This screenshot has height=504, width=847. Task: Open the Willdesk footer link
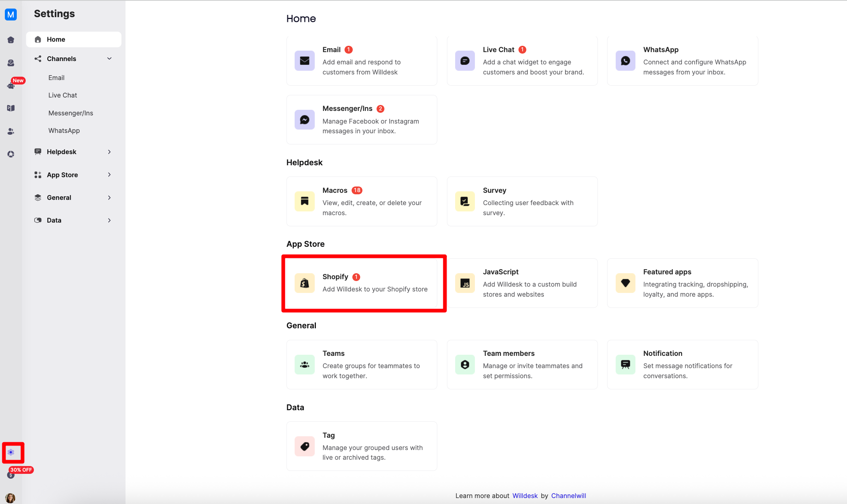pos(525,496)
